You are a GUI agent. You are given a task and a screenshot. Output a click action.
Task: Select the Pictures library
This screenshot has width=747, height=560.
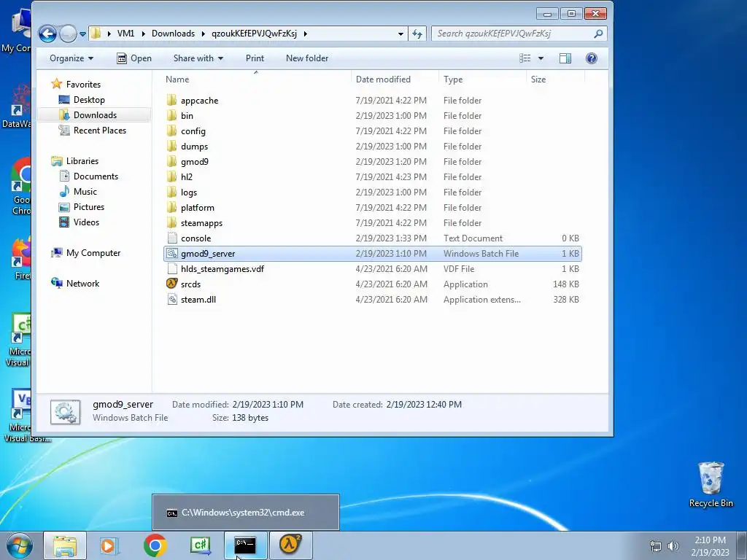(x=88, y=207)
